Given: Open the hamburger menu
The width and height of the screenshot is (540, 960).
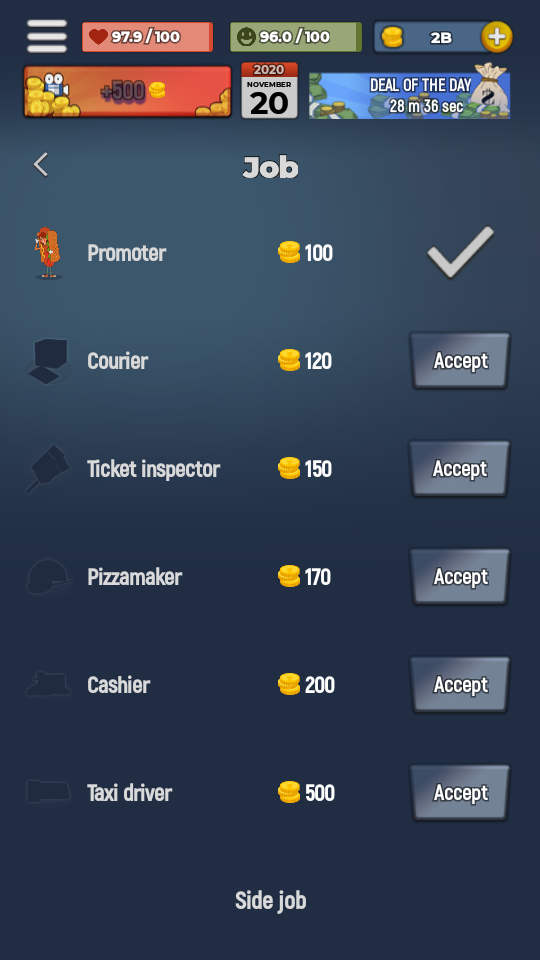Looking at the screenshot, I should [47, 36].
